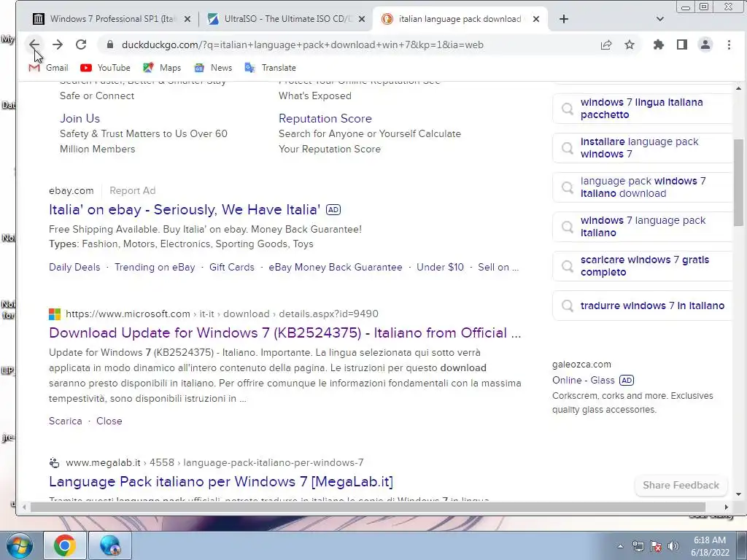Click the address bar URL field
Image resolution: width=747 pixels, height=560 pixels.
[x=303, y=44]
